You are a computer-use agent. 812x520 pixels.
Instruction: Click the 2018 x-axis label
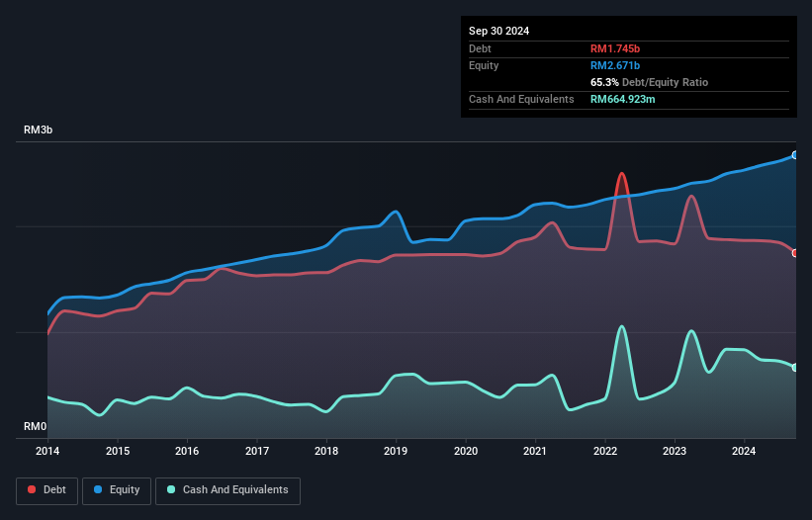[x=326, y=451]
